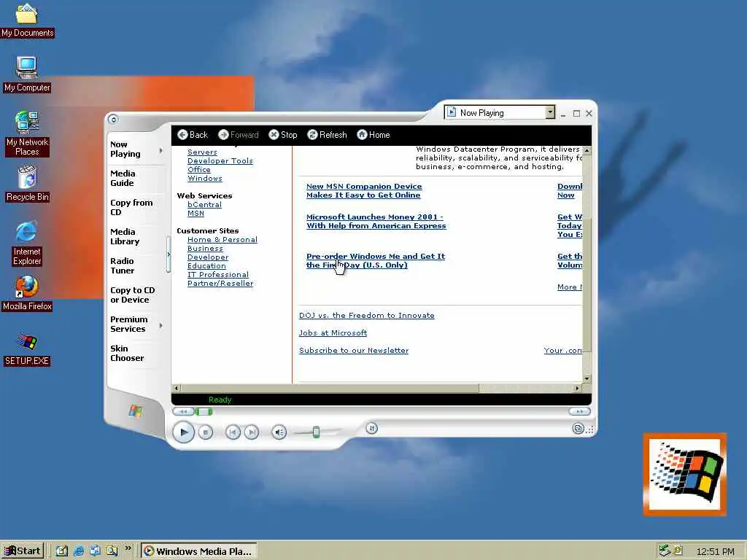
Task: Open Jobs at Microsoft link
Action: point(333,332)
